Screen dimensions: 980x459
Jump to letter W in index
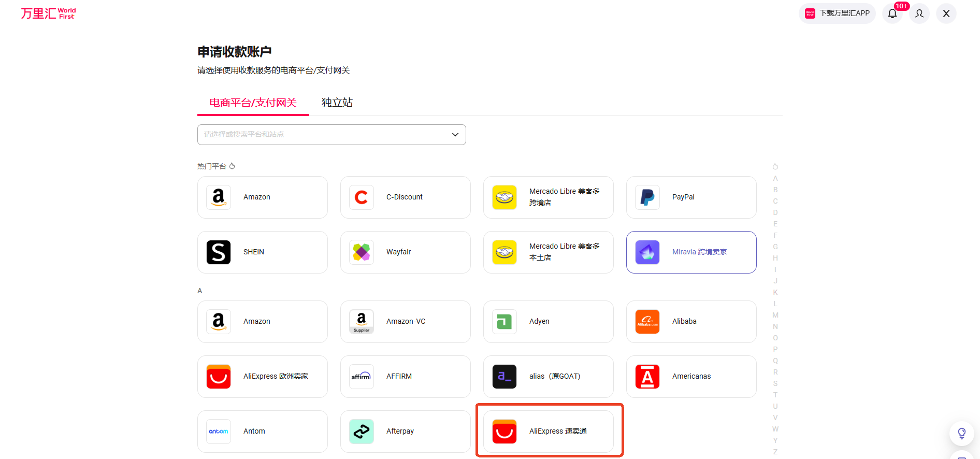pos(775,429)
